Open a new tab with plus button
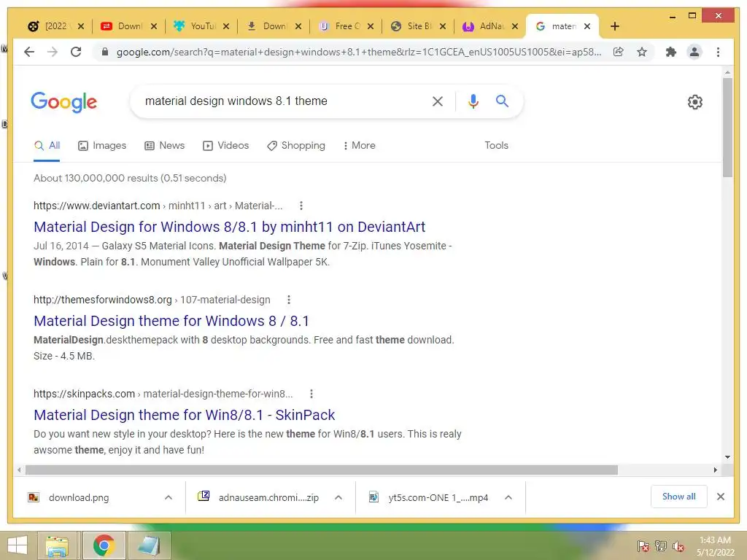747x560 pixels. tap(614, 26)
